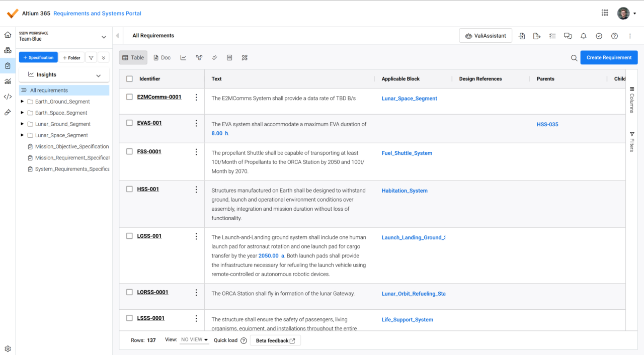The height and width of the screenshot is (355, 644).
Task: Open the HSS-035 parent link
Action: [547, 125]
